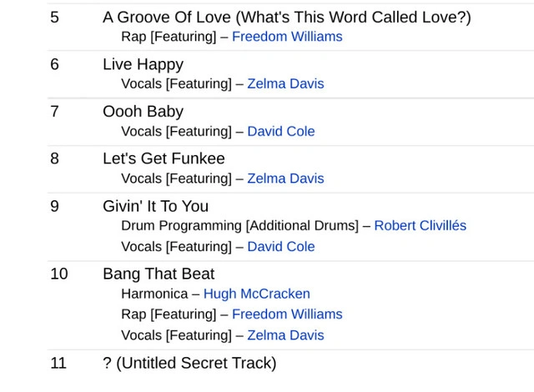
Task: Open Zelma Davis link under Bang That Beat
Action: [285, 335]
